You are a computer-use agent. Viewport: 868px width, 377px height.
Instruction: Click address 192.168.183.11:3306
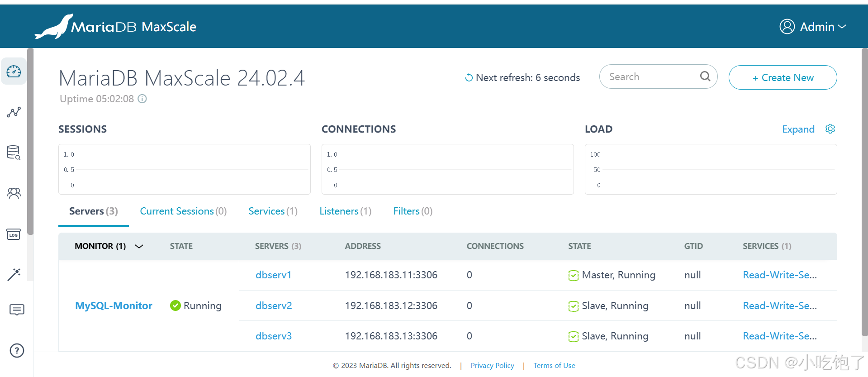pos(391,275)
